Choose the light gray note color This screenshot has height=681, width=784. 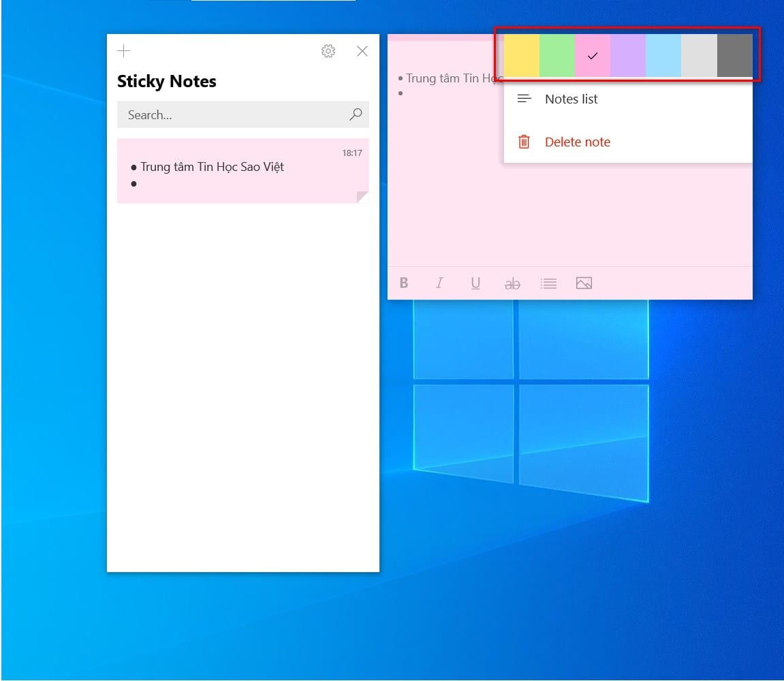pos(699,55)
